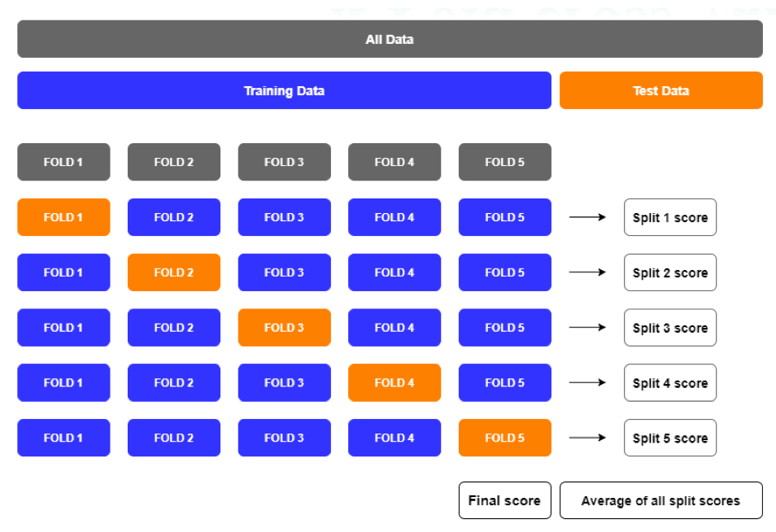Select orange FOLD 2 validation block
776x532 pixels.
(173, 273)
